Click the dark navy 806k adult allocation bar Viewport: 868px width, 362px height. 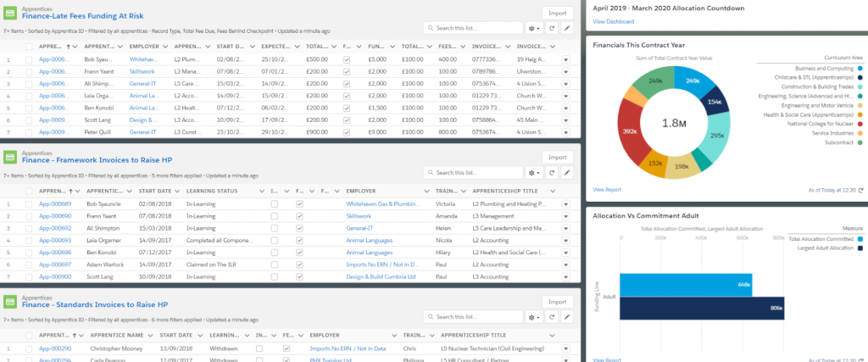[x=702, y=308]
